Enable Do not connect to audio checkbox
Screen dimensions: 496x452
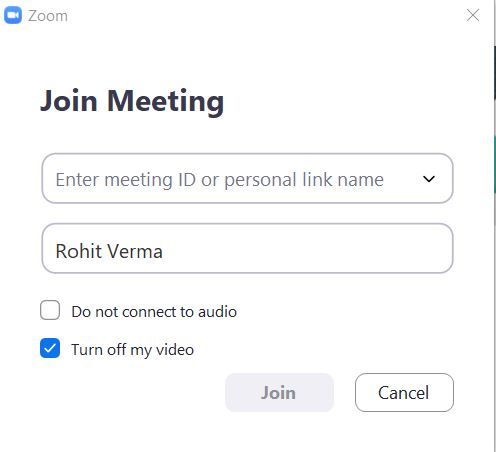[x=50, y=310]
